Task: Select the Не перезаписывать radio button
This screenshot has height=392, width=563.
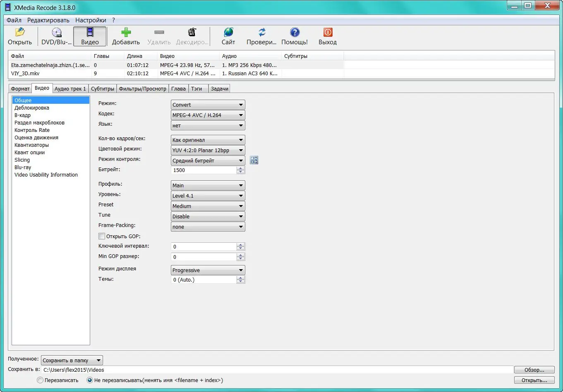Action: click(x=89, y=380)
